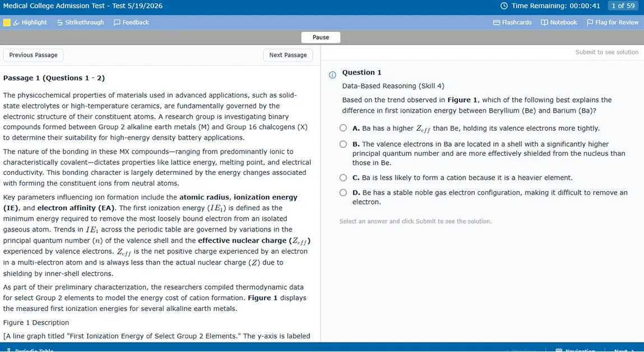The width and height of the screenshot is (644, 352).
Task: Select answer C about heavier element
Action: click(343, 178)
